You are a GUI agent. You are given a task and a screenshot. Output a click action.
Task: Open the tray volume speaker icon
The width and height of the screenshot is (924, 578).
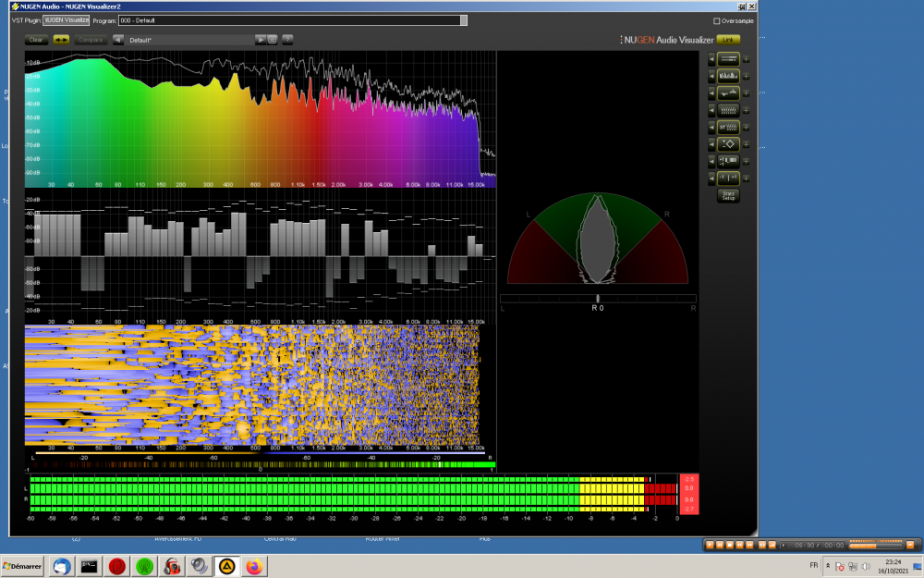[x=865, y=567]
